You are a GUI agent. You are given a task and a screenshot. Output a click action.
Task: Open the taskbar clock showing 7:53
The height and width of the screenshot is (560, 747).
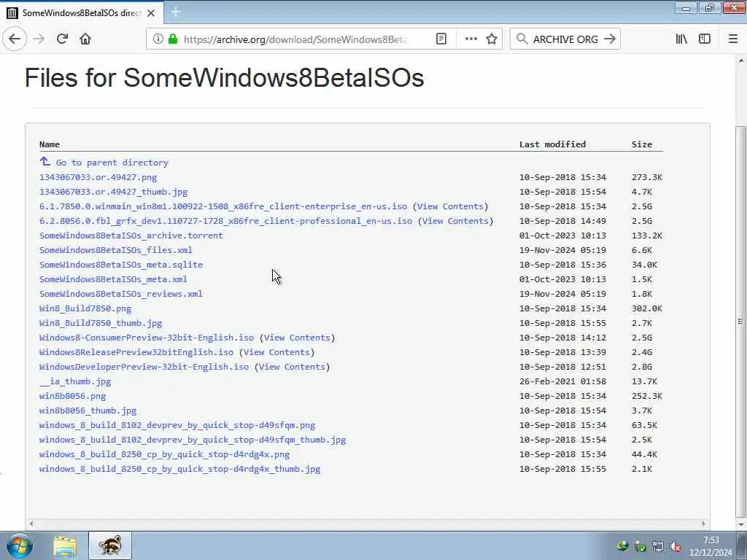[x=711, y=546]
